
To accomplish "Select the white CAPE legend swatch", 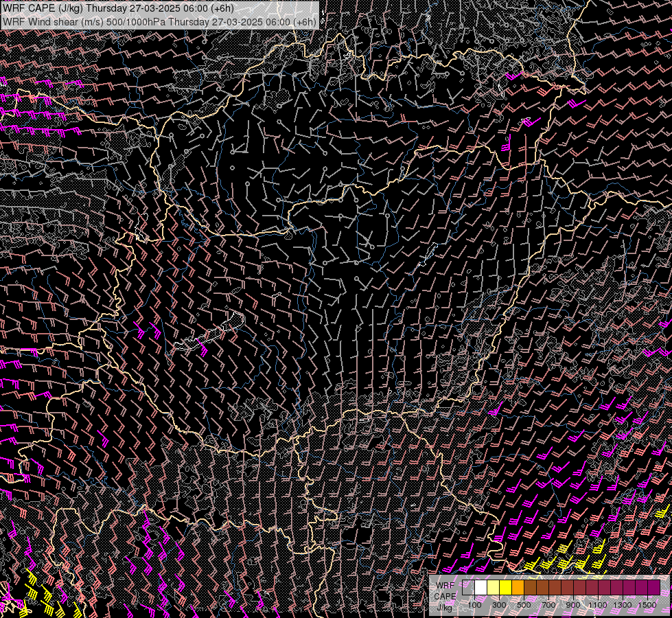I will click(x=481, y=587).
